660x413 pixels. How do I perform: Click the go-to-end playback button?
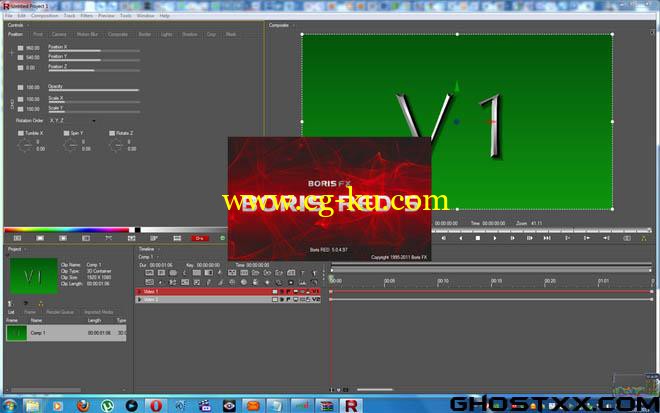point(547,238)
